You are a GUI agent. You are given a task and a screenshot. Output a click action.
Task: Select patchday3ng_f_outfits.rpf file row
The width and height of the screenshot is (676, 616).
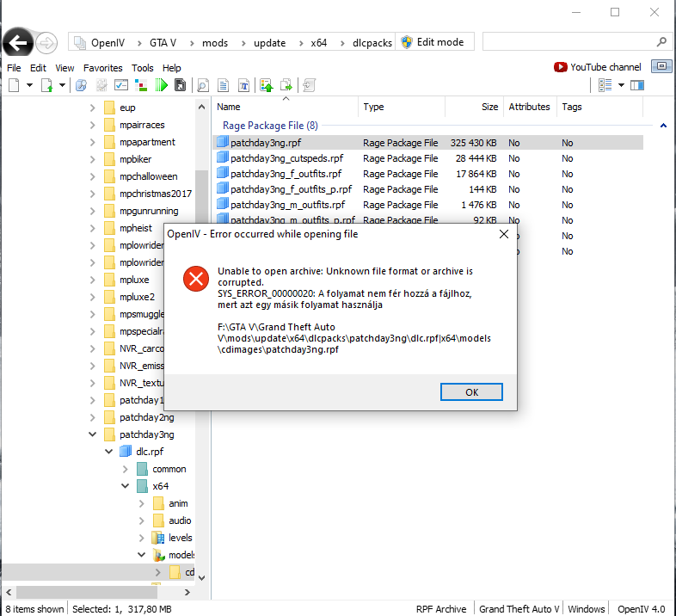coord(428,174)
